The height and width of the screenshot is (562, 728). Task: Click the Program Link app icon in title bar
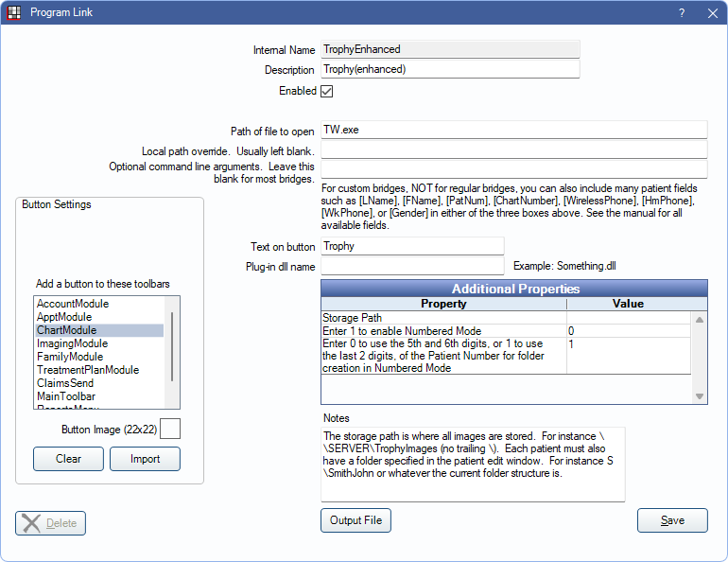(14, 13)
